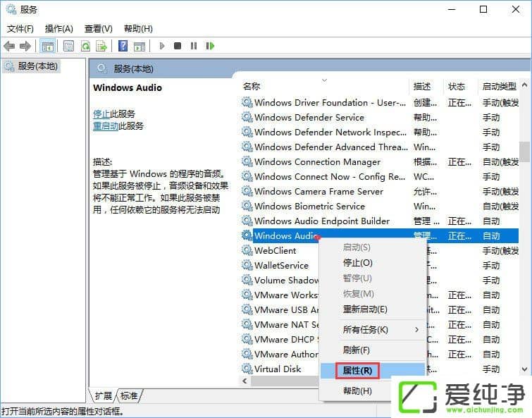Viewport: 532px width, 418px height.
Task: Expand 所有任务(K) submenu
Action: [x=373, y=329]
